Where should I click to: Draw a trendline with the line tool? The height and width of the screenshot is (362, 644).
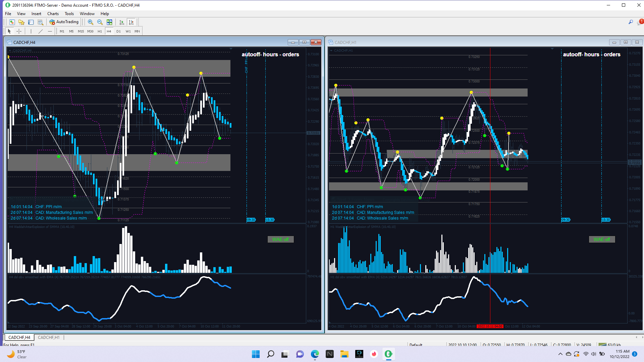pyautogui.click(x=41, y=31)
